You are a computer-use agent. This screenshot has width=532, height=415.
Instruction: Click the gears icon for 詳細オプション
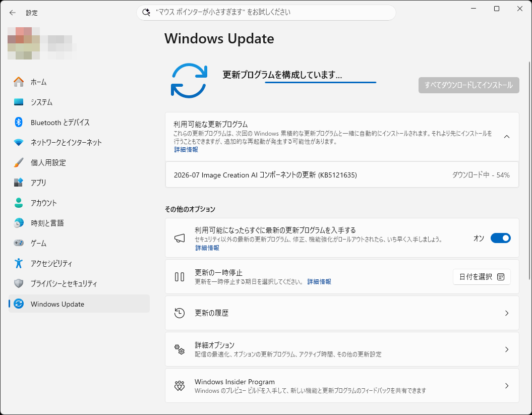pos(180,349)
